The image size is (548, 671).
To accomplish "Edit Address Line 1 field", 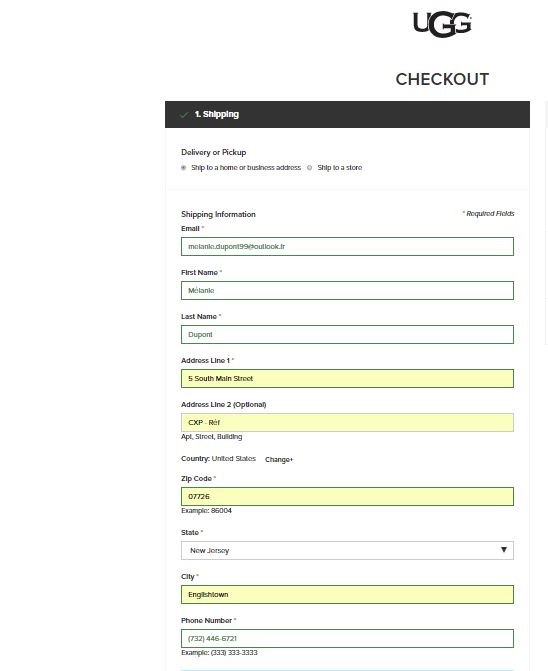I will pyautogui.click(x=347, y=379).
